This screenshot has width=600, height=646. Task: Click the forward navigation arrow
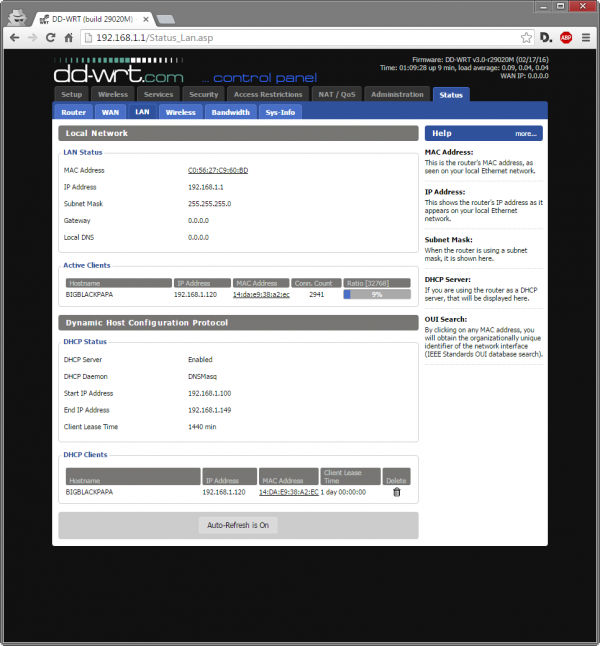pyautogui.click(x=33, y=37)
